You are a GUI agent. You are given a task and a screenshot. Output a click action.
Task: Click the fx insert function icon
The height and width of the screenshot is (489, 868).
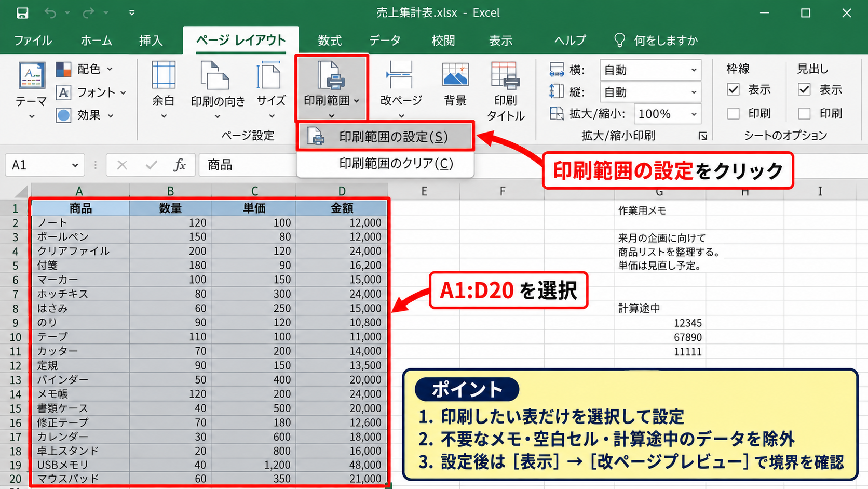point(180,165)
